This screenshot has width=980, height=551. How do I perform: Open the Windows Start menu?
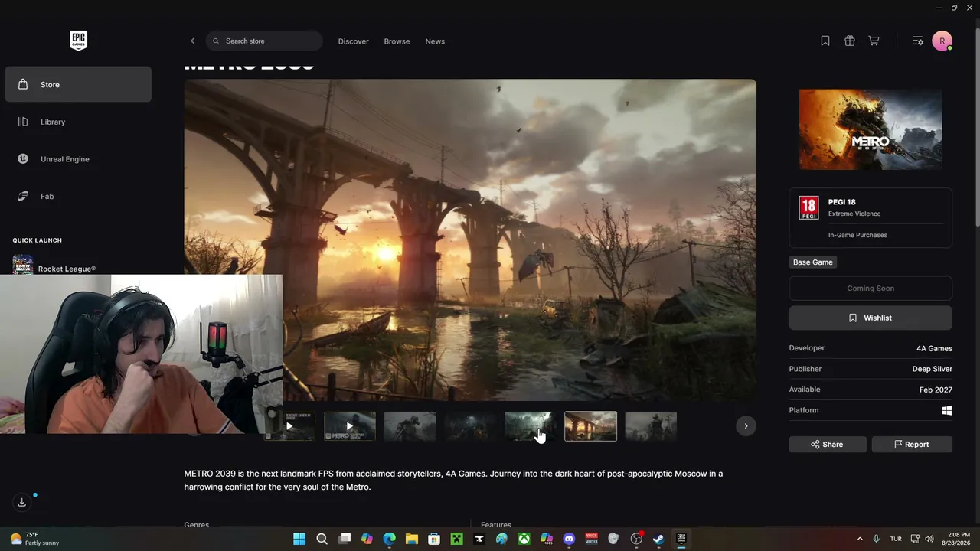(x=299, y=539)
